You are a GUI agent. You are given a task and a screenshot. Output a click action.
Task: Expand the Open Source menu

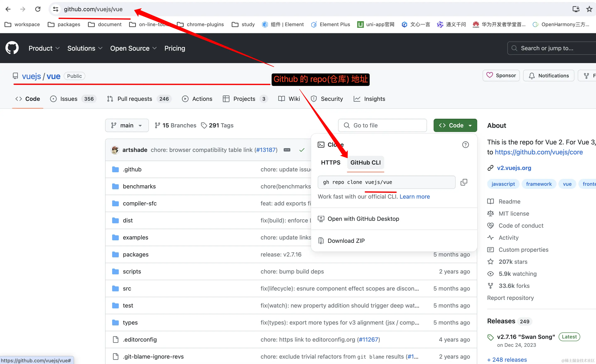coord(134,48)
